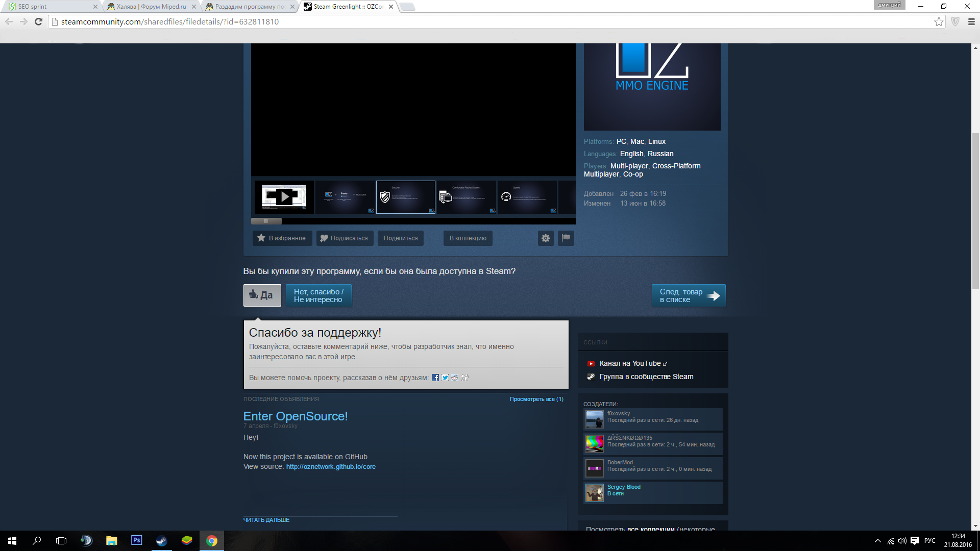Open Группа в сообществе Steam link
This screenshot has width=980, height=551.
coord(646,377)
